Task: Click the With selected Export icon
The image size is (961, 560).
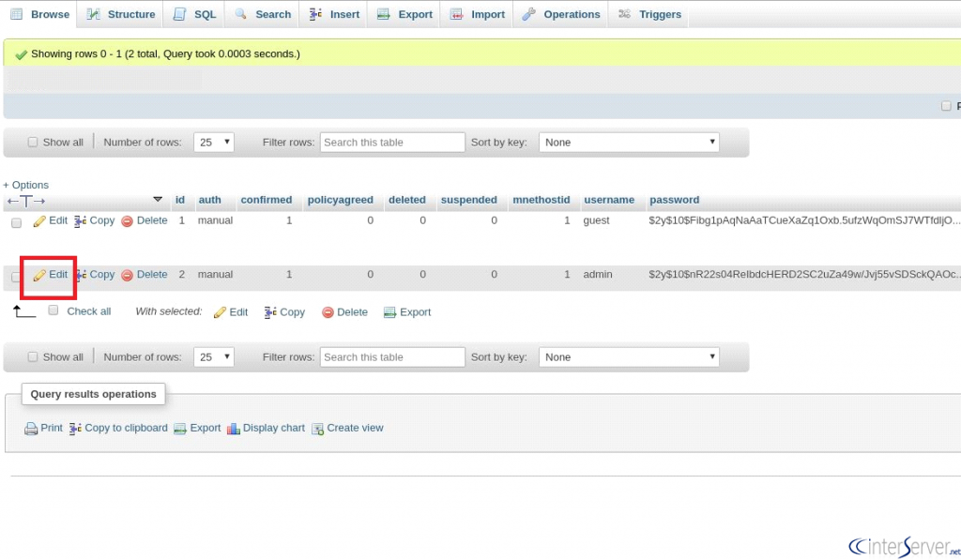Action: click(389, 312)
